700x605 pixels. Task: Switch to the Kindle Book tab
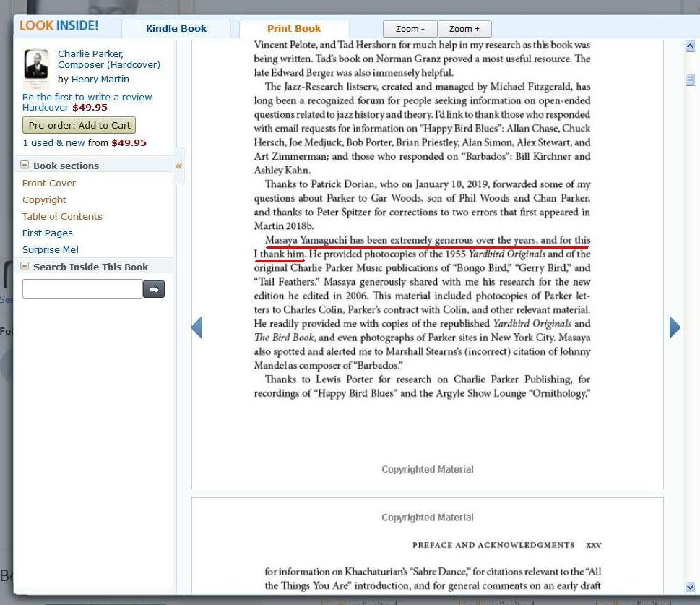(176, 29)
